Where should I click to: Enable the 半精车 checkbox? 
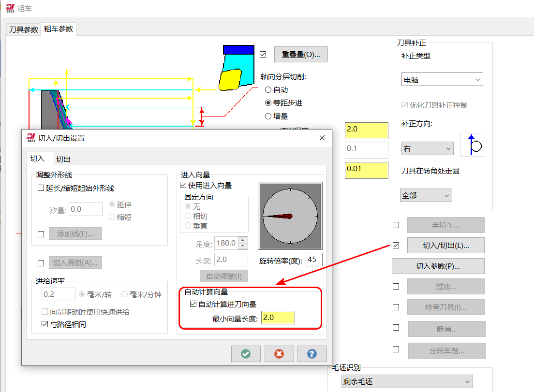[x=396, y=225]
